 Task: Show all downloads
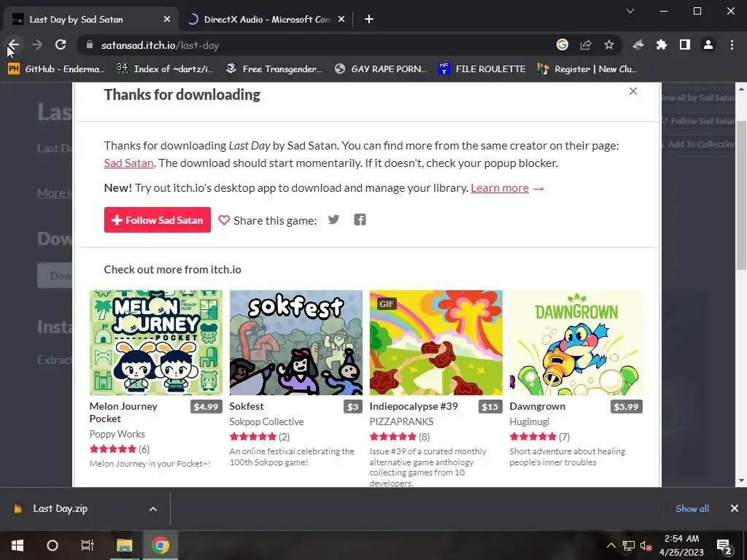pos(692,508)
